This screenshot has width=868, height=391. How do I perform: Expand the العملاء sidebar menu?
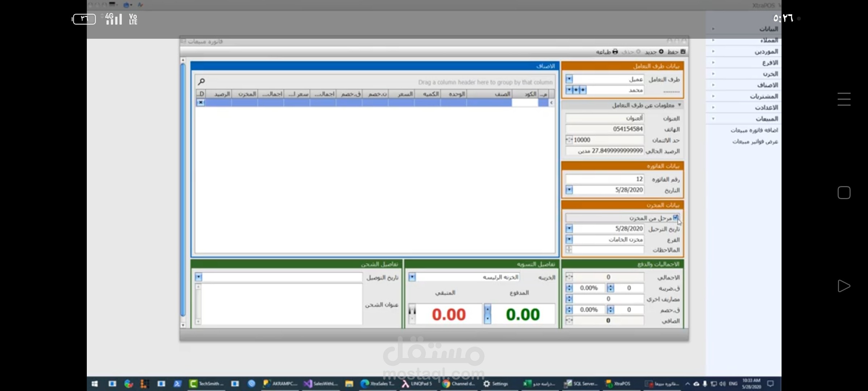[x=744, y=40]
